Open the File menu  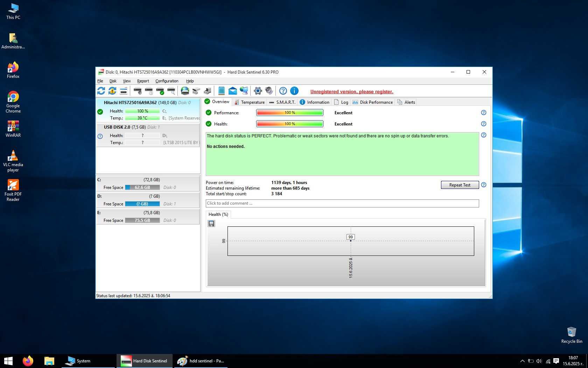(100, 81)
